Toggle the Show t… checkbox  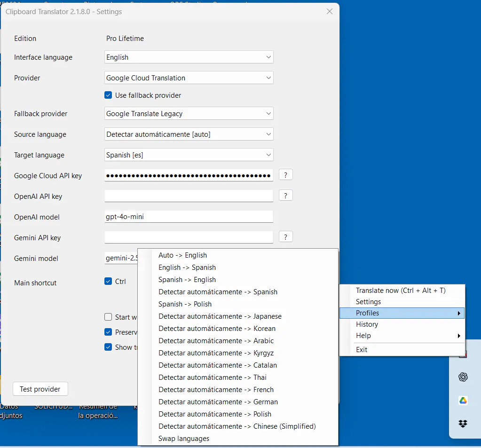[108, 347]
